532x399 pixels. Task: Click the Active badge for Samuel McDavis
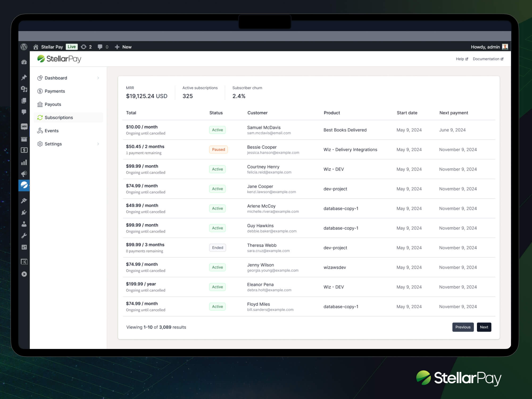coord(217,130)
